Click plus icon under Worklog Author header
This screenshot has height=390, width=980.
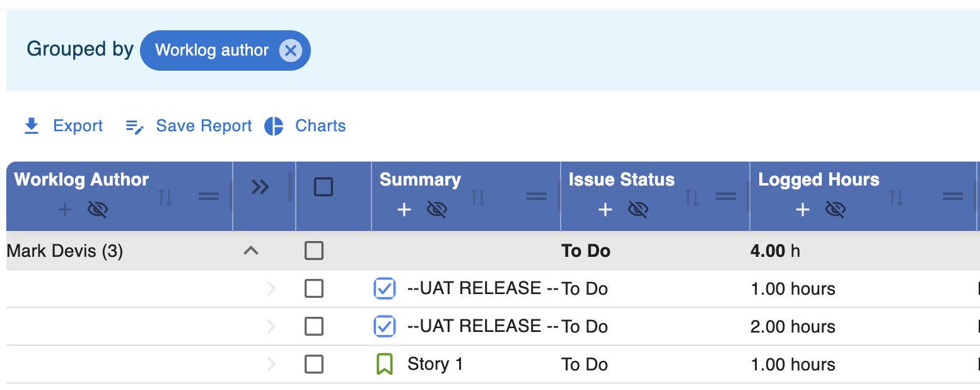coord(64,210)
